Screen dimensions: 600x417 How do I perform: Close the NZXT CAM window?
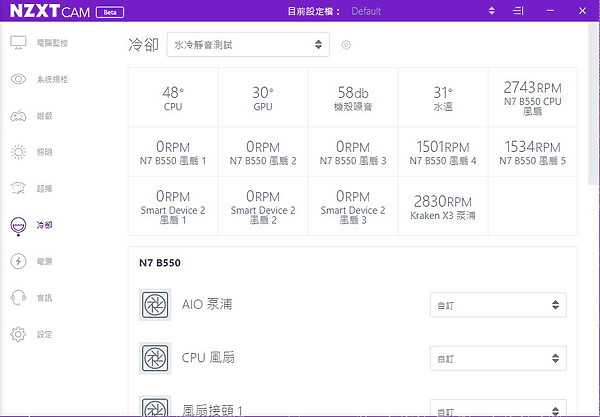click(x=582, y=11)
